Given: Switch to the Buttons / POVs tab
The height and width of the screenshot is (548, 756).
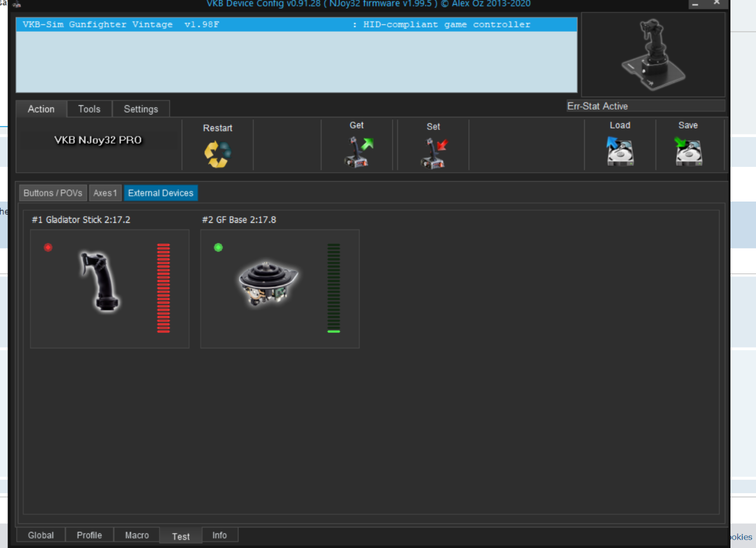Looking at the screenshot, I should 53,193.
